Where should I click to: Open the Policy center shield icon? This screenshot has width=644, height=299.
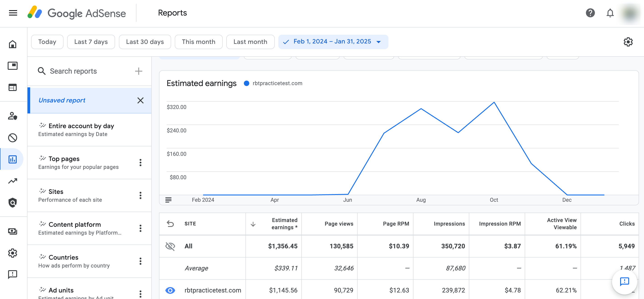(x=13, y=202)
